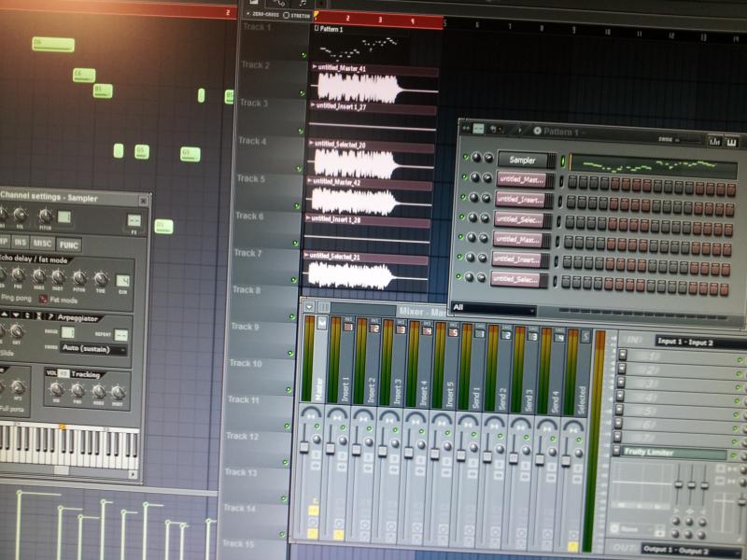Open the arpeggiator RANGE selector
The image size is (747, 560).
click(68, 332)
